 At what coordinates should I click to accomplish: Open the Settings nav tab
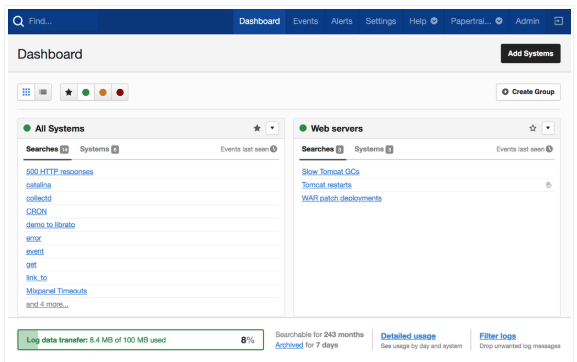pyautogui.click(x=381, y=21)
